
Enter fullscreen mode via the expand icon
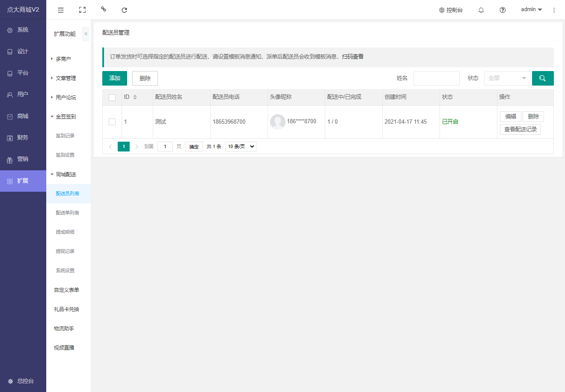tap(83, 10)
